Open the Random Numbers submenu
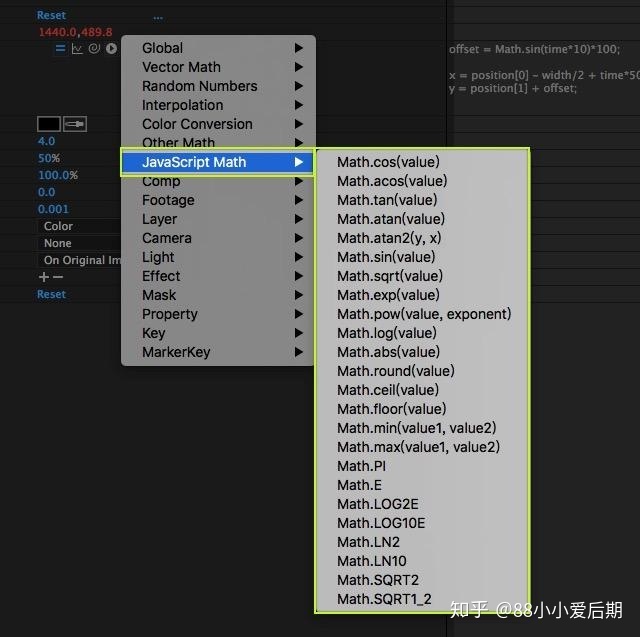This screenshot has width=640, height=637. (218, 86)
